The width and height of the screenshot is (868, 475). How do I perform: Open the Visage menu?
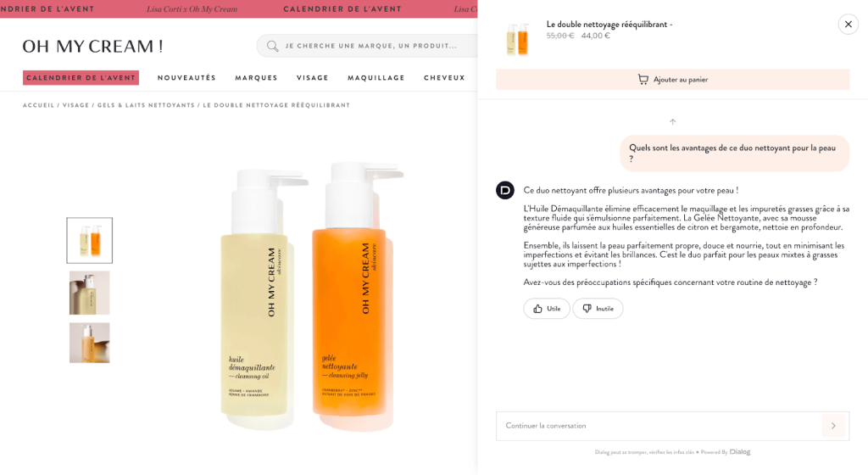click(312, 77)
